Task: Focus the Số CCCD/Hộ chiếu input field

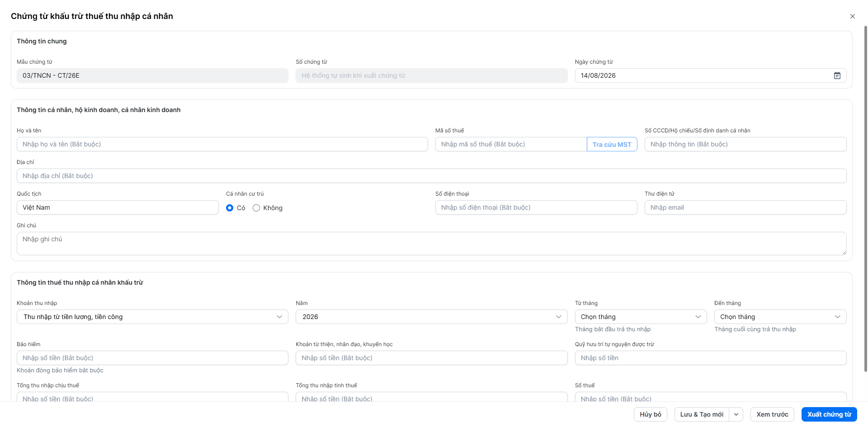Action: coord(745,144)
